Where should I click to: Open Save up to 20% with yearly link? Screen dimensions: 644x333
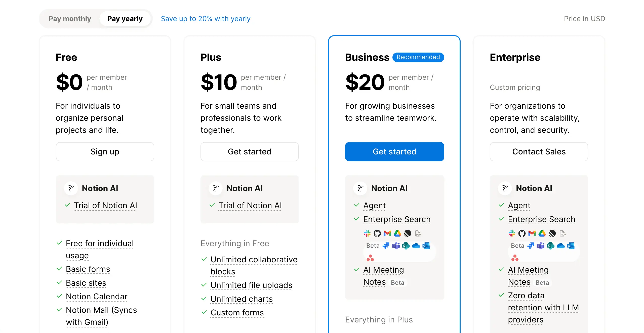pos(205,18)
